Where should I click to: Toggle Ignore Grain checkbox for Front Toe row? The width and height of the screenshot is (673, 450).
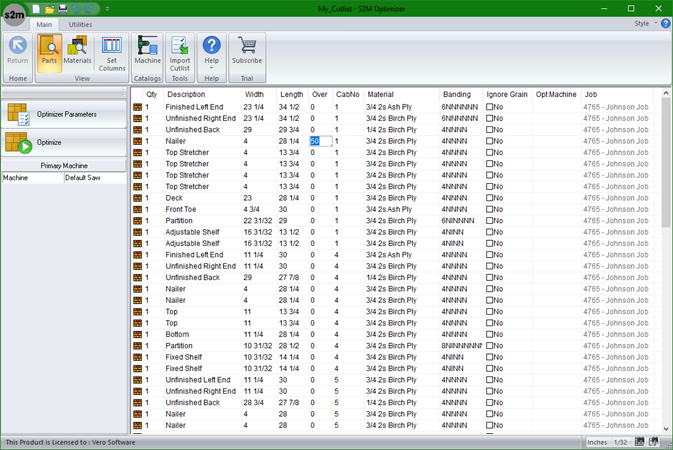pos(489,210)
